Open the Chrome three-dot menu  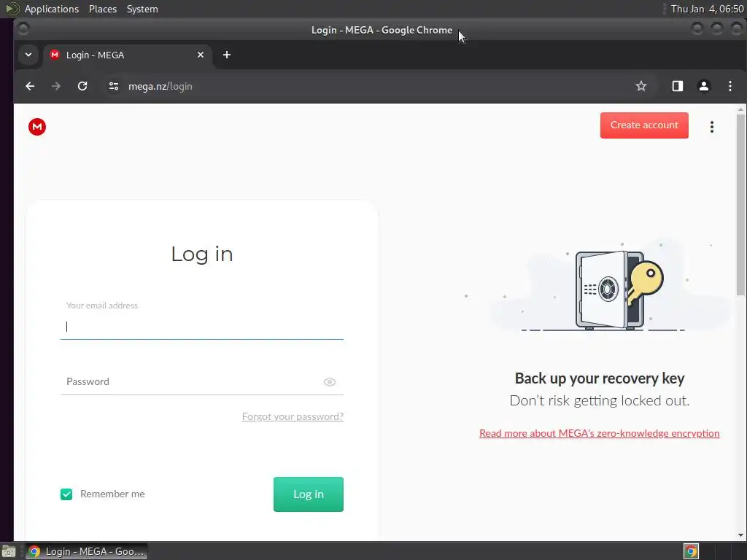point(729,86)
